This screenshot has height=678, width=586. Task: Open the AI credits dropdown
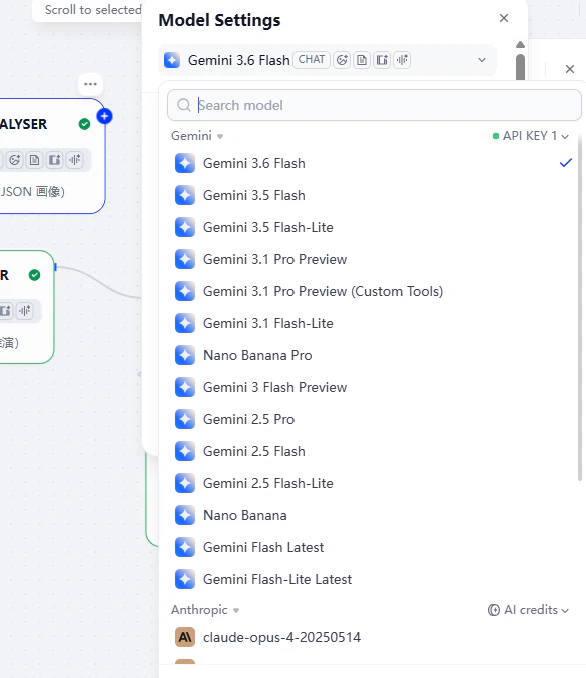point(528,610)
